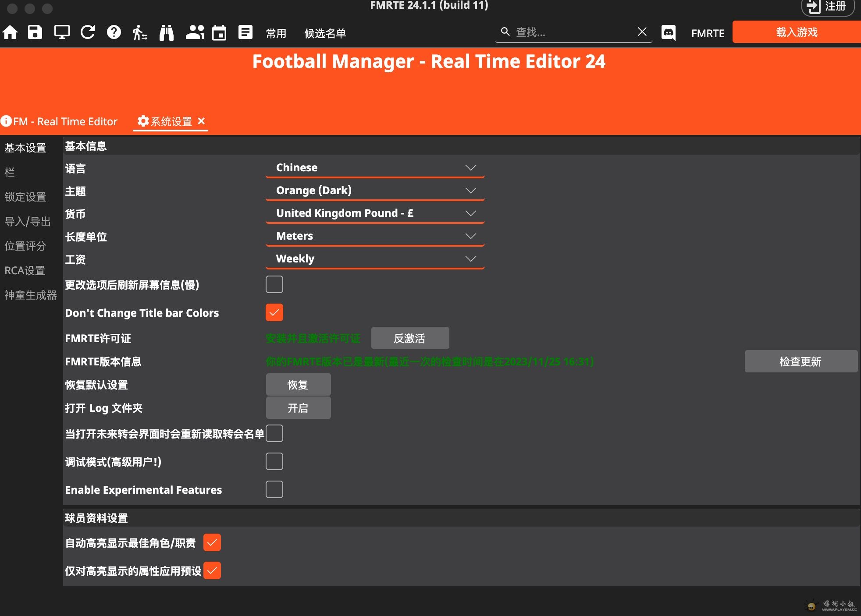Open the player staff person icon

tap(140, 32)
